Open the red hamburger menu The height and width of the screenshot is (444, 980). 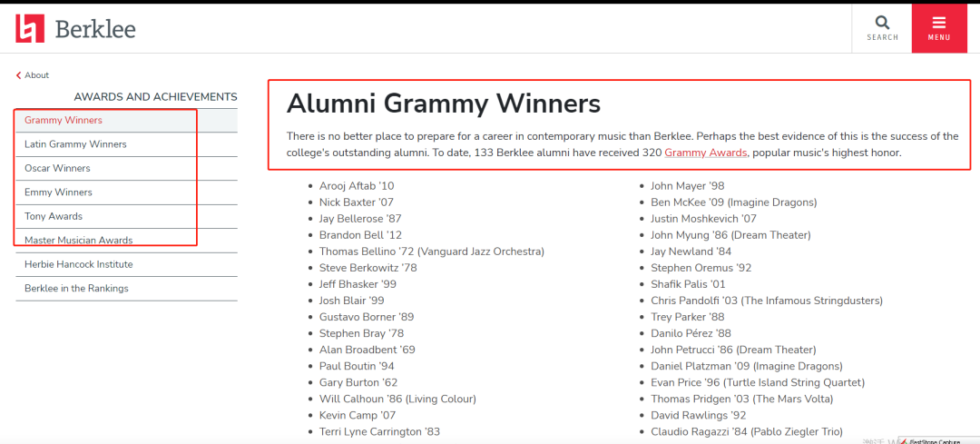(x=939, y=23)
